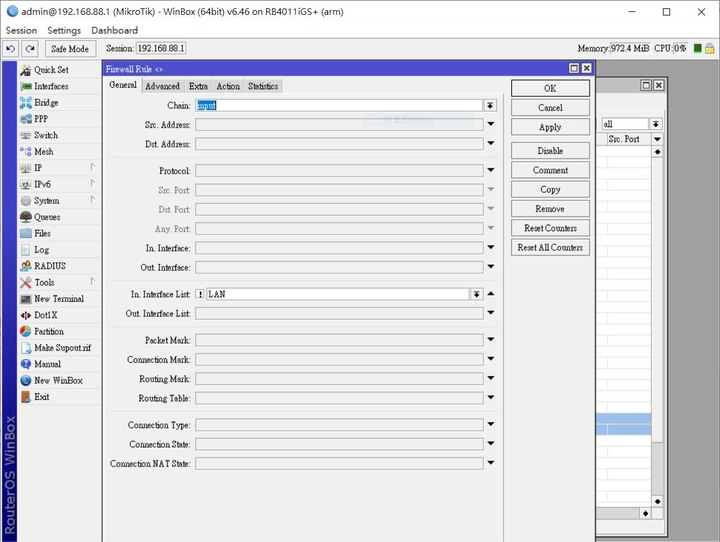This screenshot has width=720, height=542.
Task: Switch to the Extra tab
Action: click(x=198, y=86)
